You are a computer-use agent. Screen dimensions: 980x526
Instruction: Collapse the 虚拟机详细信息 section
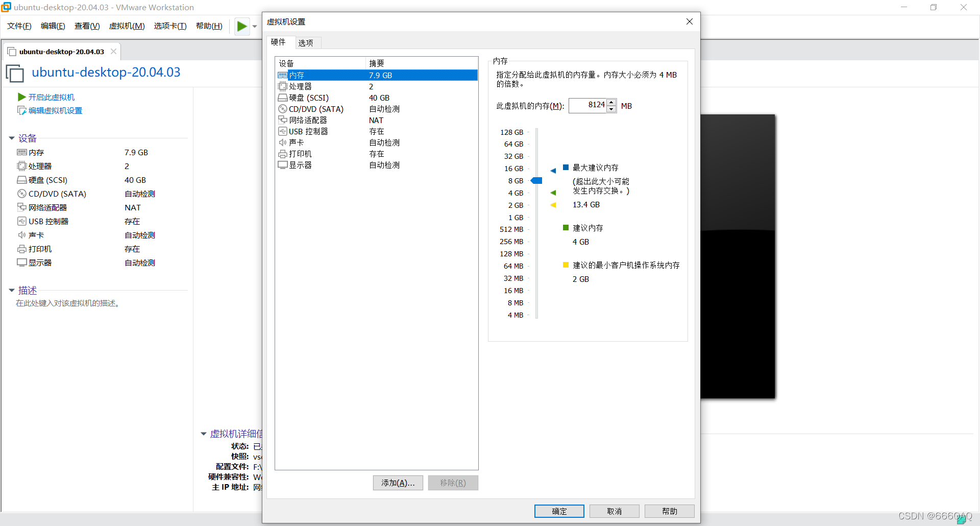204,434
